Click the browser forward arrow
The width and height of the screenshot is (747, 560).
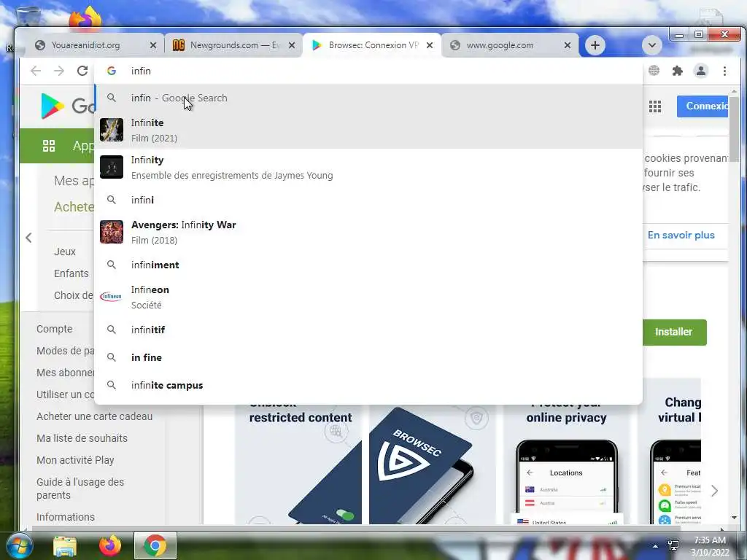[x=59, y=71]
